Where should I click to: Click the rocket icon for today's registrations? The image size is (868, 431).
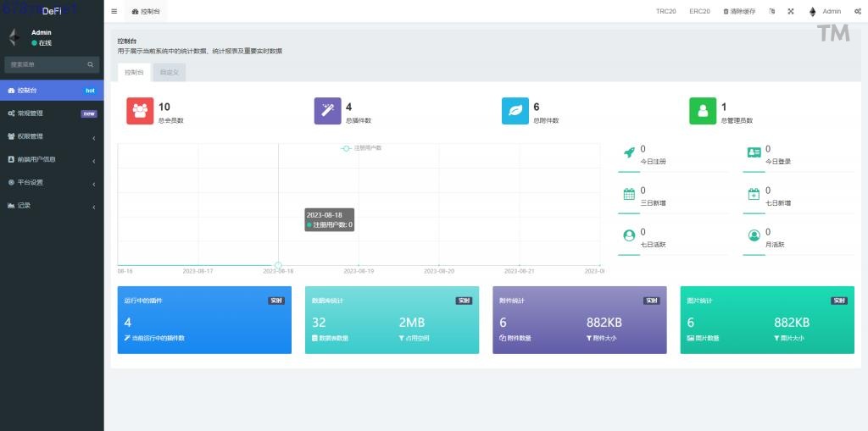tap(629, 152)
